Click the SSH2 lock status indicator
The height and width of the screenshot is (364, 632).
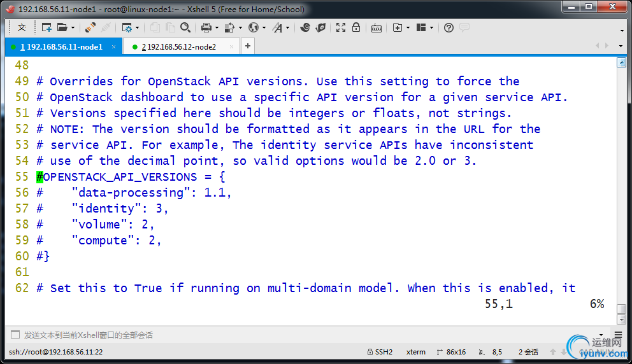coord(380,352)
